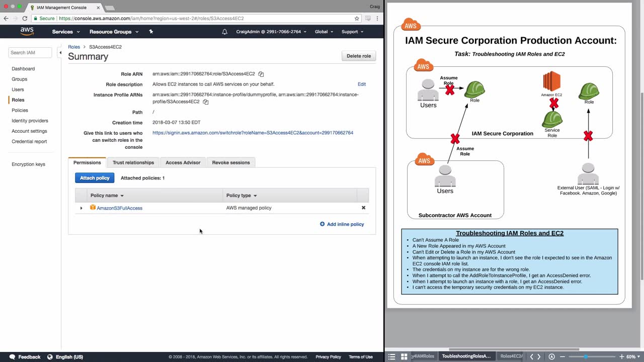Zoom out with the minus icon
Viewport: 644px width, 362px height.
pos(562,356)
